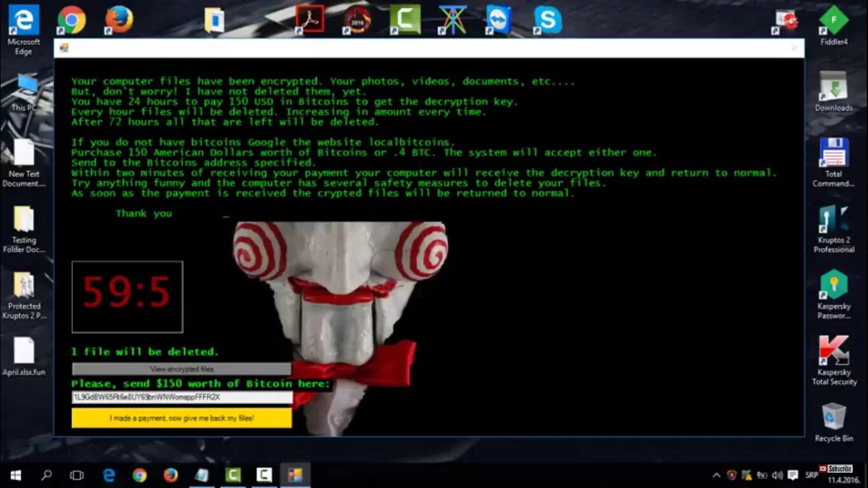Open taskbar Search
The height and width of the screenshot is (488, 868).
pyautogui.click(x=46, y=475)
